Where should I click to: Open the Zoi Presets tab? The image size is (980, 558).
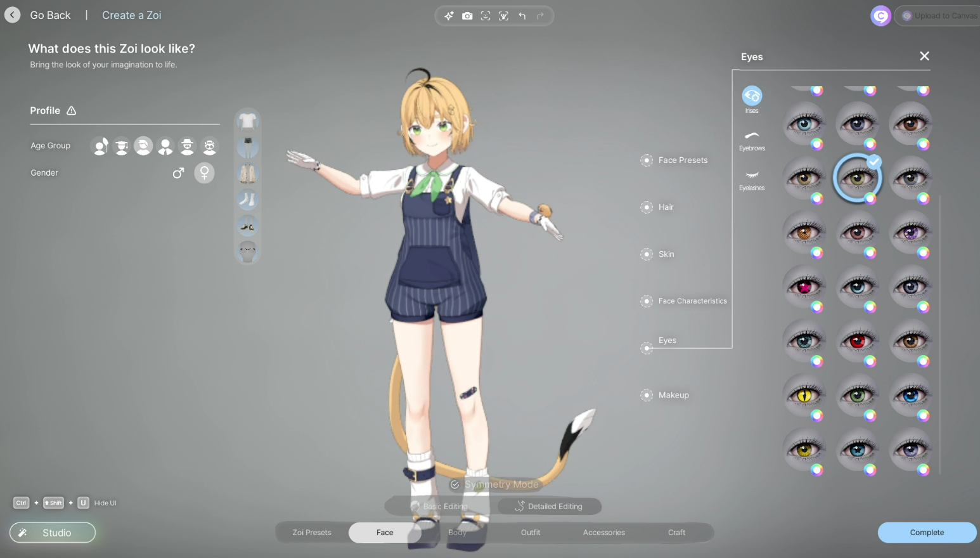coord(312,533)
